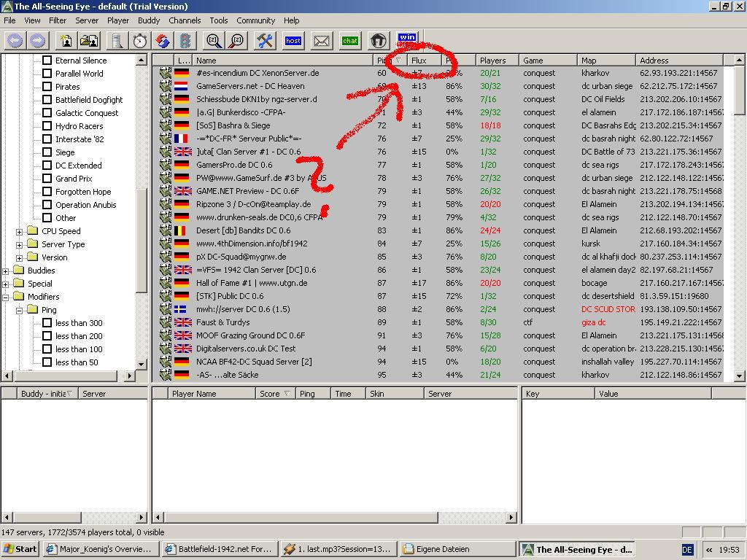This screenshot has height=560, width=747.
Task: Check the Galactic Conquest filter box
Action: (x=47, y=113)
